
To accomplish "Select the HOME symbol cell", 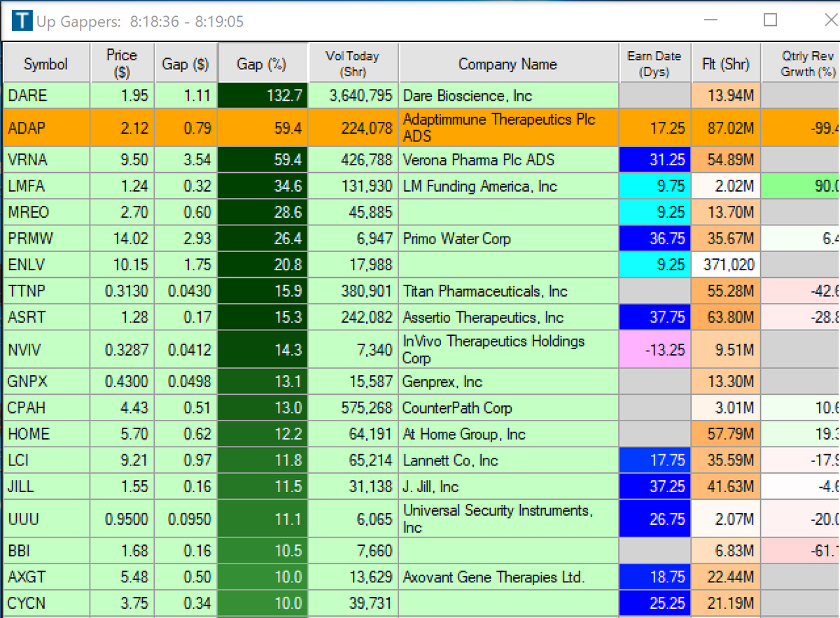I will pyautogui.click(x=47, y=434).
